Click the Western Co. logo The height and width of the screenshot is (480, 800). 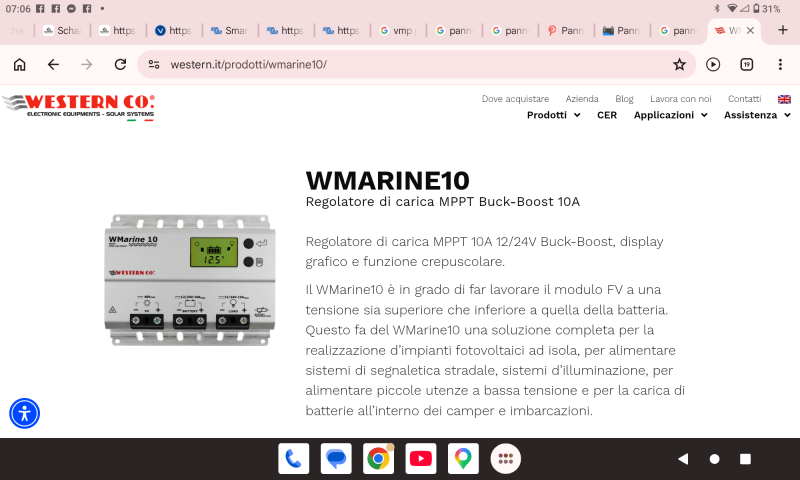coord(78,107)
